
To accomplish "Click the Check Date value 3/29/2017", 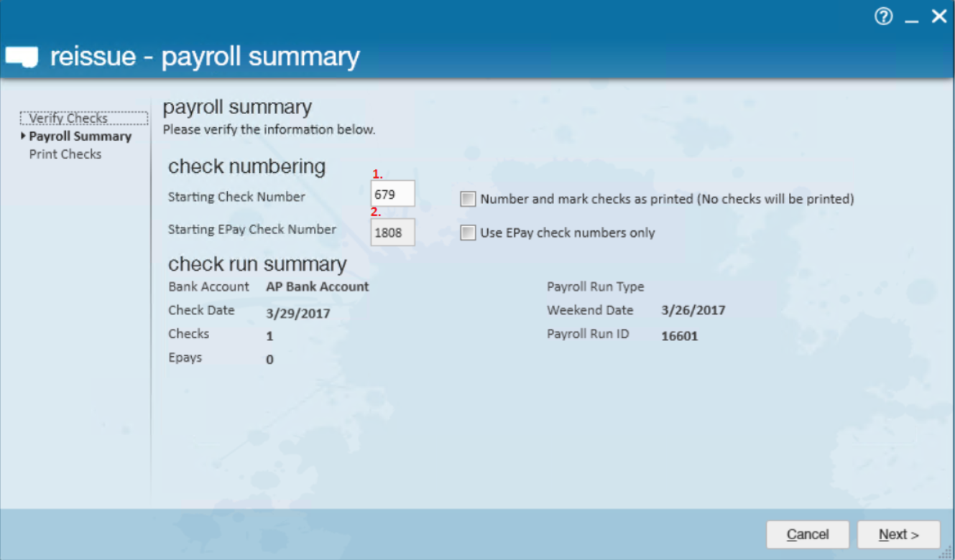I will point(298,313).
